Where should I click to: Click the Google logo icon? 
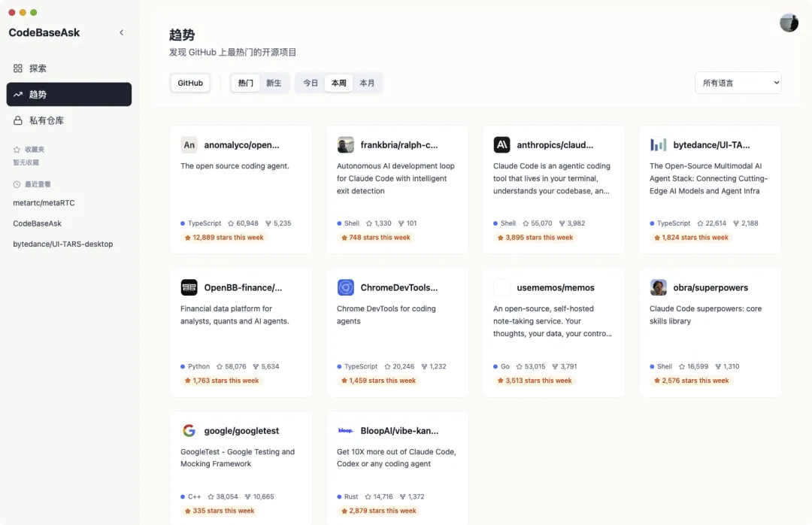pyautogui.click(x=189, y=431)
